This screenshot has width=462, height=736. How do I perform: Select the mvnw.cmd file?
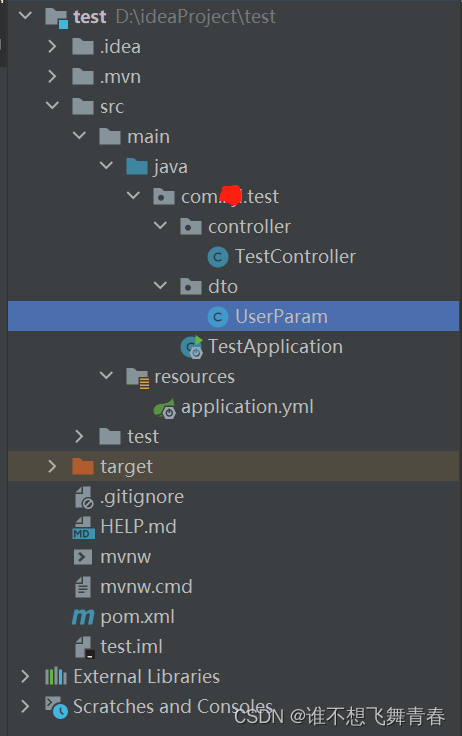click(x=146, y=587)
